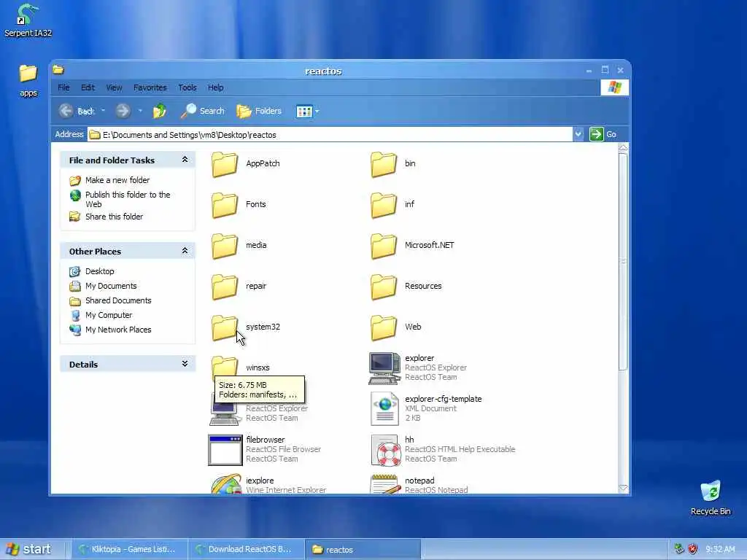Select the winsxs folder name

pyautogui.click(x=258, y=367)
